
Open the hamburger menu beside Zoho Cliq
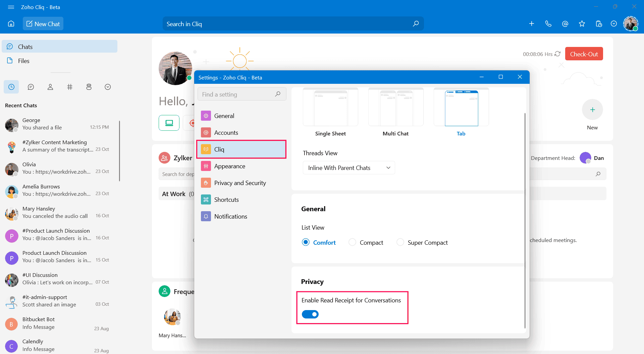point(11,7)
